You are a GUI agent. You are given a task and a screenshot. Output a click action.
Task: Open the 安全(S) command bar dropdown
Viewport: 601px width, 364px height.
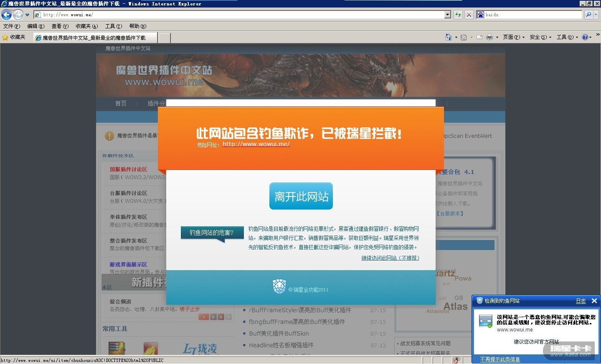pyautogui.click(x=540, y=37)
